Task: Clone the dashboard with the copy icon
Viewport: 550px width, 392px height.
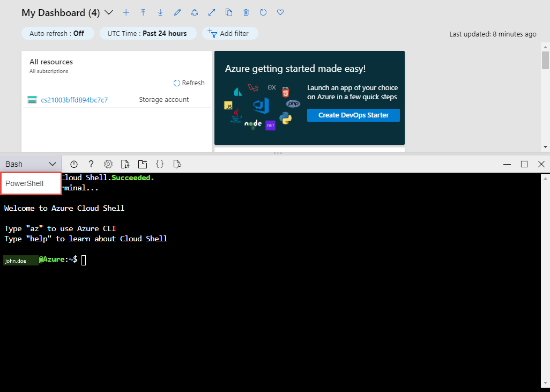Action: 229,12
